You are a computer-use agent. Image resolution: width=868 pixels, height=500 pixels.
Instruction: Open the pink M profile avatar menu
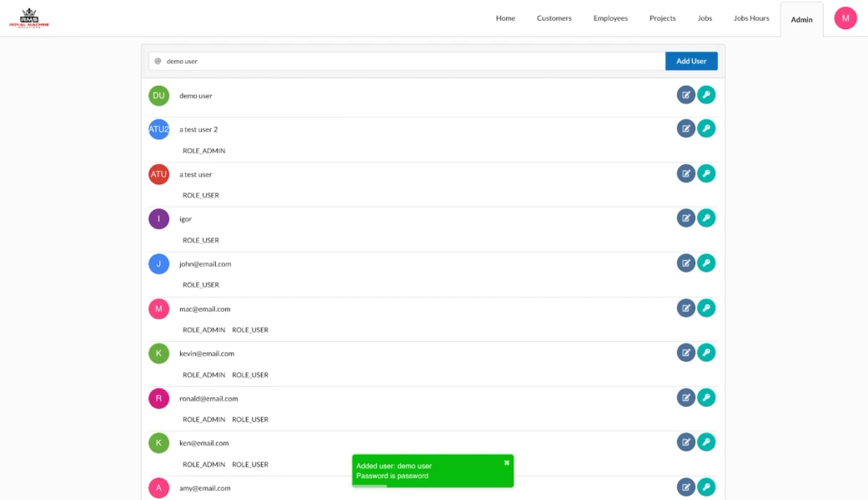click(x=845, y=18)
